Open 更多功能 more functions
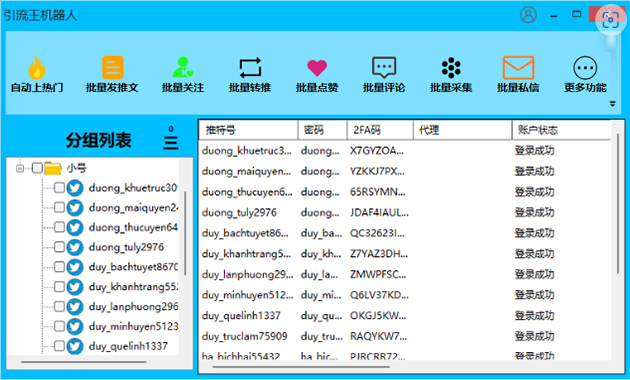 pyautogui.click(x=585, y=74)
